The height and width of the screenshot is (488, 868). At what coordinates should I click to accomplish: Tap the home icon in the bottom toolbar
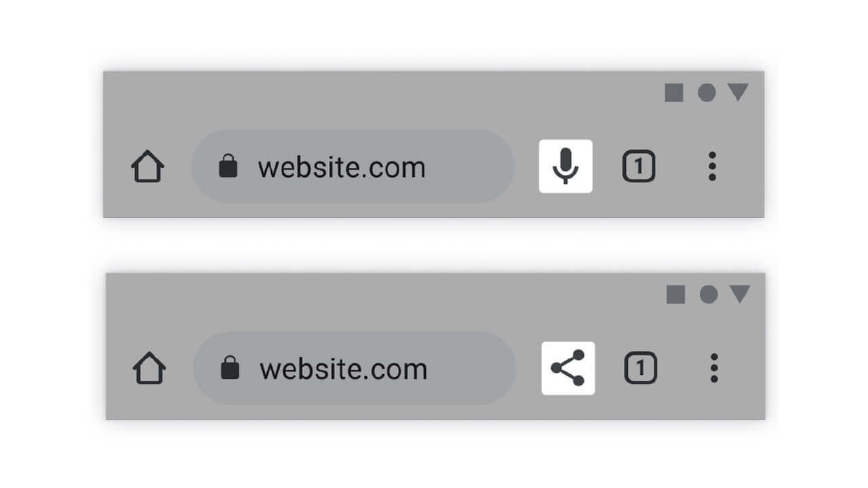click(149, 369)
